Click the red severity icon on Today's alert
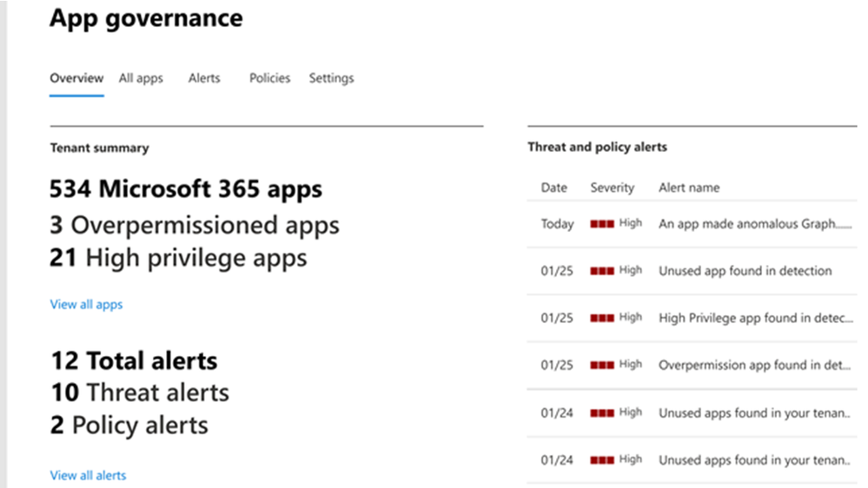868x488 pixels. (602, 224)
